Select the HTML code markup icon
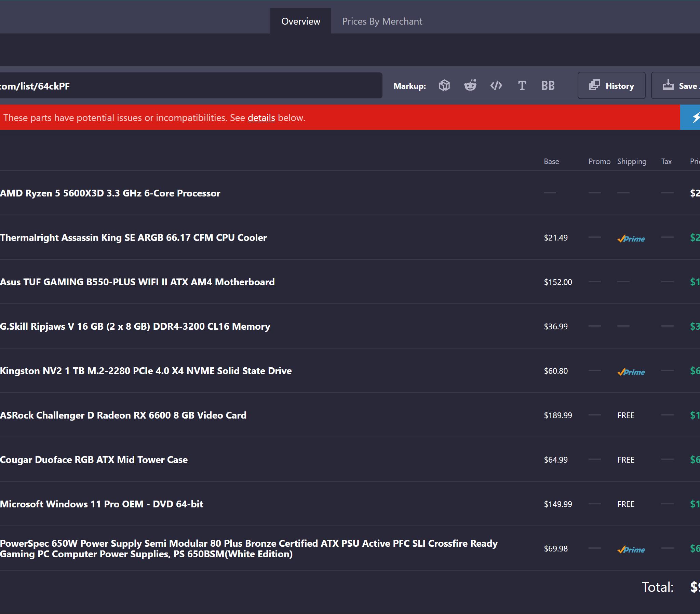Image resolution: width=700 pixels, height=614 pixels. pos(496,86)
